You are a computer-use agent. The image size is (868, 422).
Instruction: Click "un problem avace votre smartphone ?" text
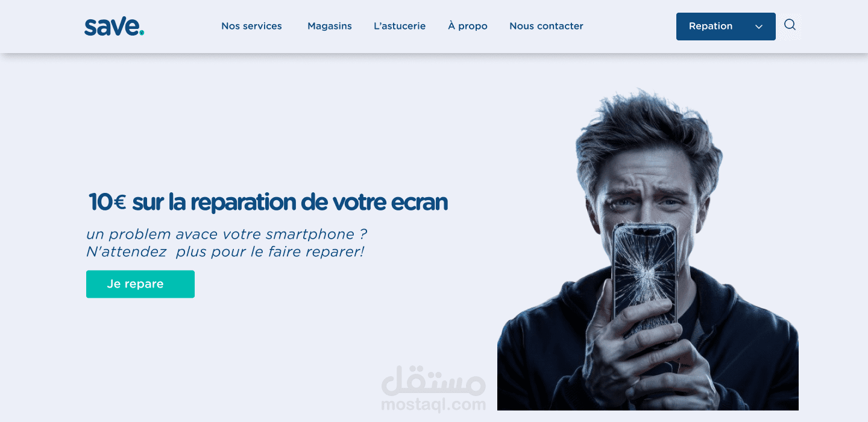click(x=227, y=234)
